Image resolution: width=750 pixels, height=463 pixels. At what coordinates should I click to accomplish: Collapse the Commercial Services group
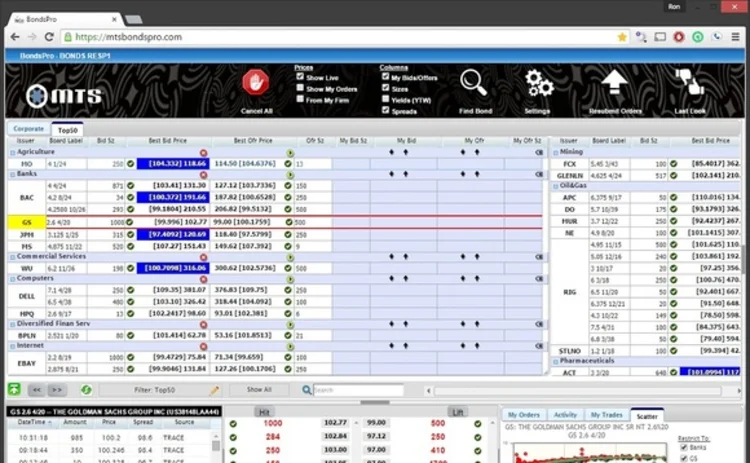click(13, 257)
